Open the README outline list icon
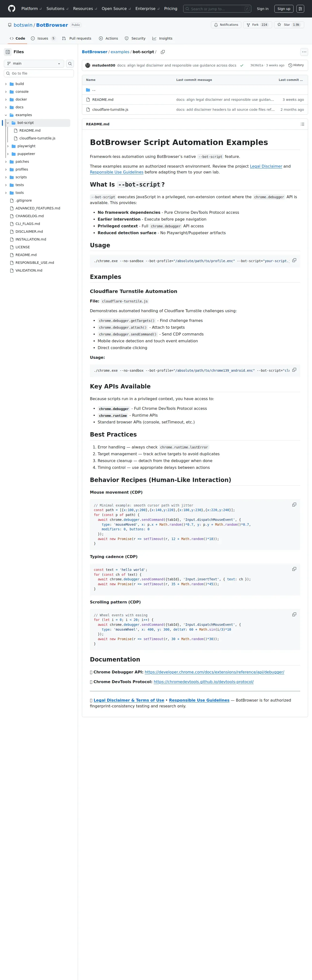 (303, 124)
